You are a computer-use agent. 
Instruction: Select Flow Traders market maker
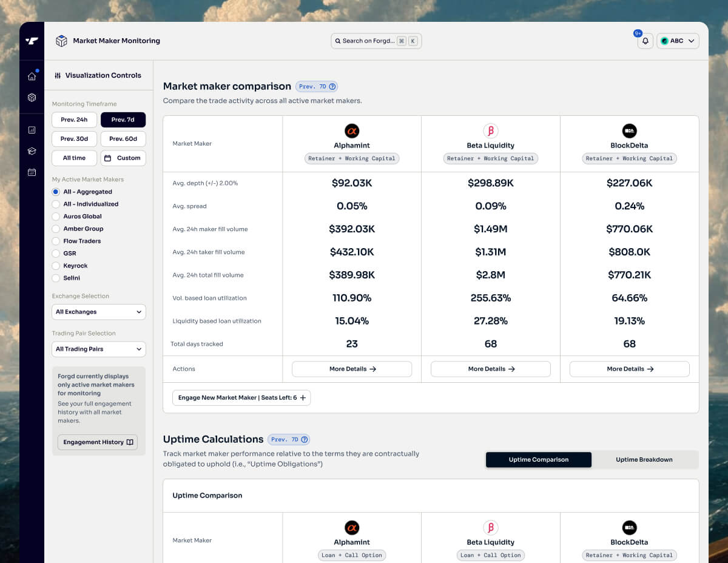pyautogui.click(x=56, y=241)
